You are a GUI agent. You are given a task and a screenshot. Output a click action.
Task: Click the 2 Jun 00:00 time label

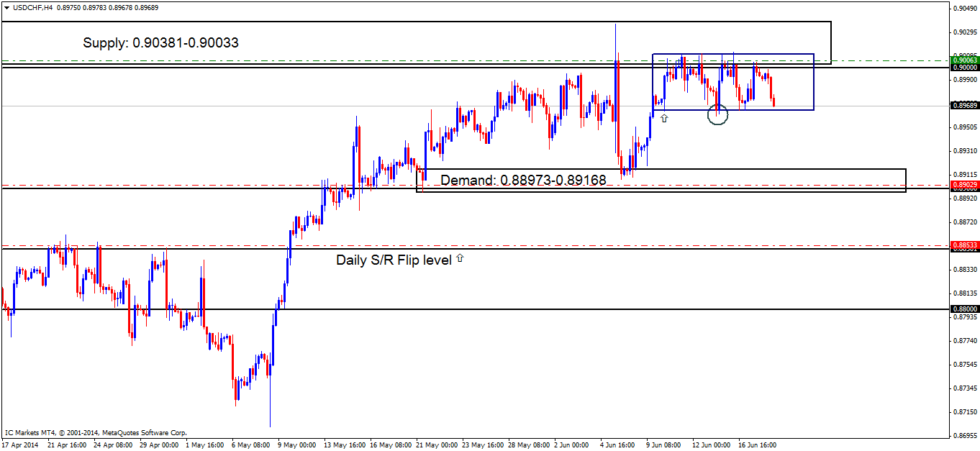(573, 445)
